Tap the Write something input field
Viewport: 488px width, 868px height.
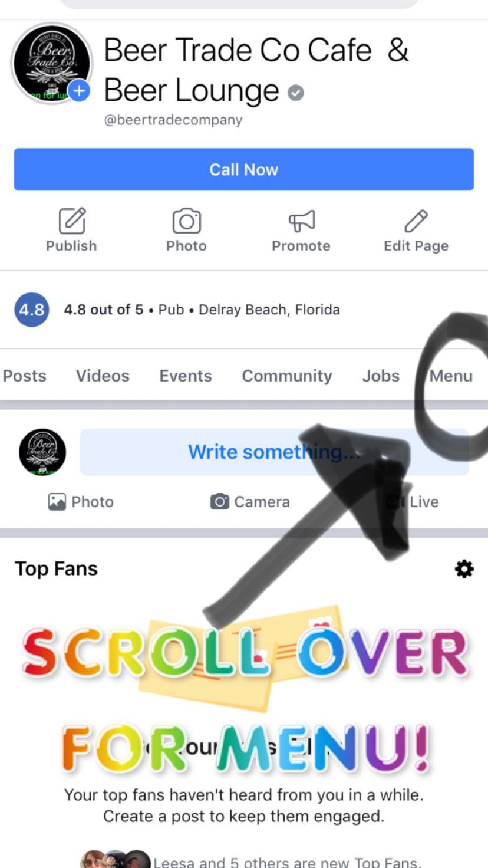click(x=274, y=452)
